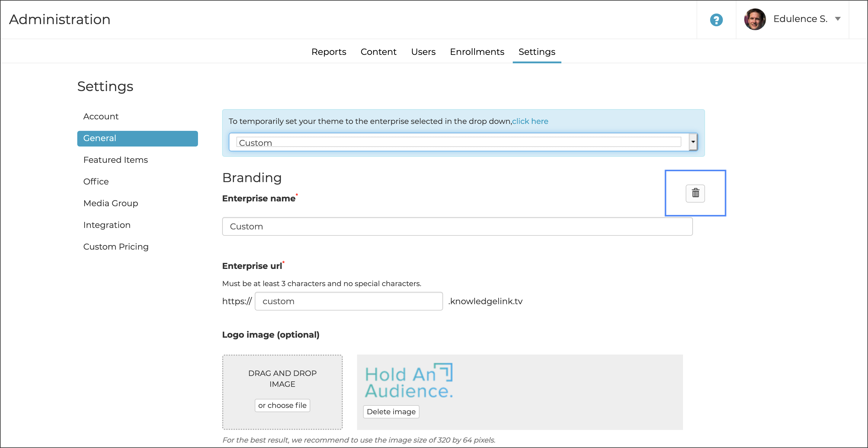
Task: Switch to the Content tab
Action: pos(378,52)
